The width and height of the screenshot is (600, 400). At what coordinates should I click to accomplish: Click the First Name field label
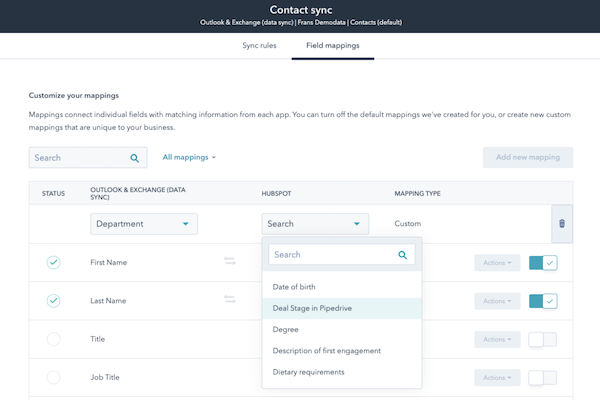109,263
